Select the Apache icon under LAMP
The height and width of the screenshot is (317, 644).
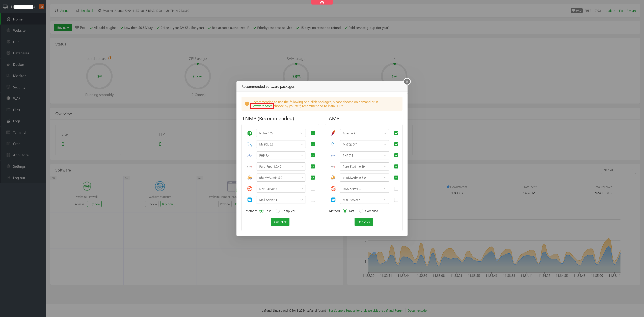point(333,133)
